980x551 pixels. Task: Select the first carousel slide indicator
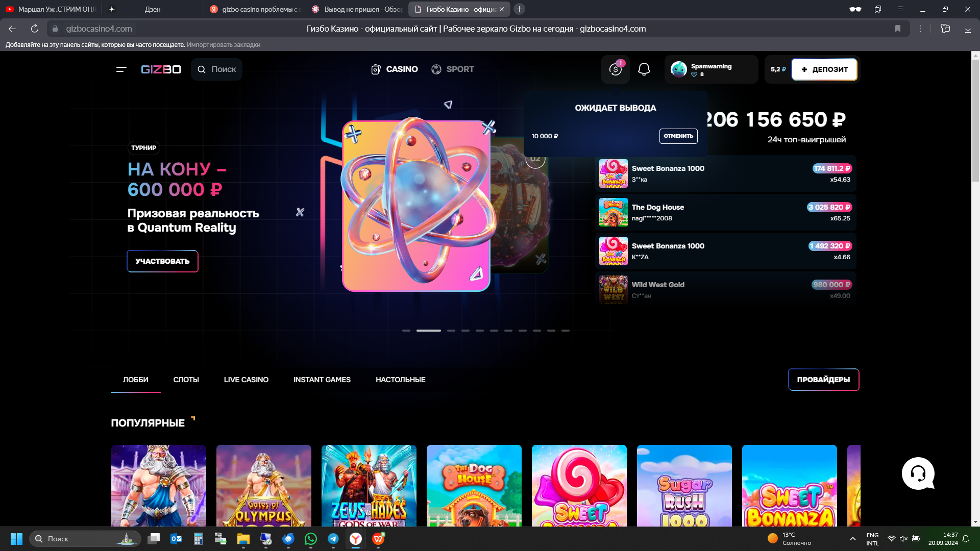click(406, 331)
